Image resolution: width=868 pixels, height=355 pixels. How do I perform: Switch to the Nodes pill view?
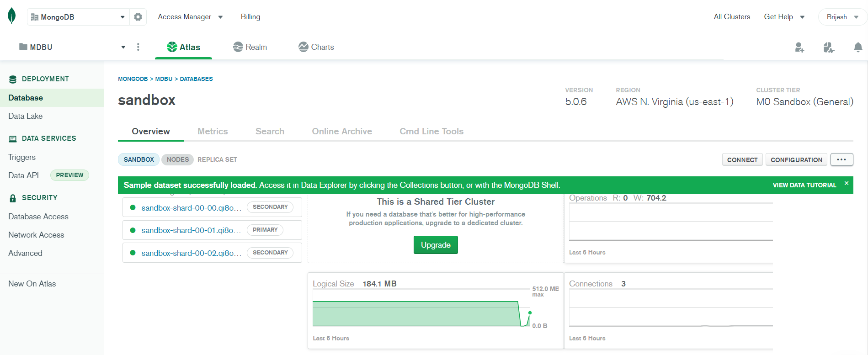(177, 159)
